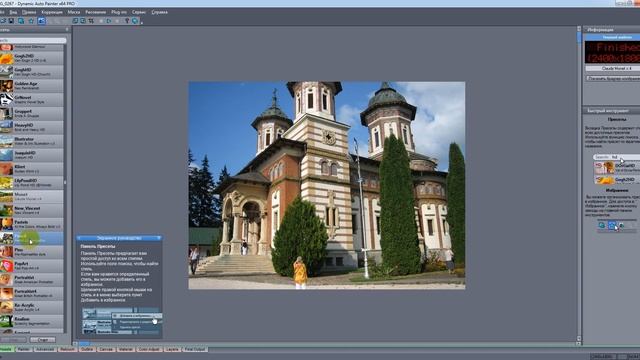This screenshot has height=360, width=640.
Task: Click the star Favorites toolbar icon
Action: [x=31, y=21]
